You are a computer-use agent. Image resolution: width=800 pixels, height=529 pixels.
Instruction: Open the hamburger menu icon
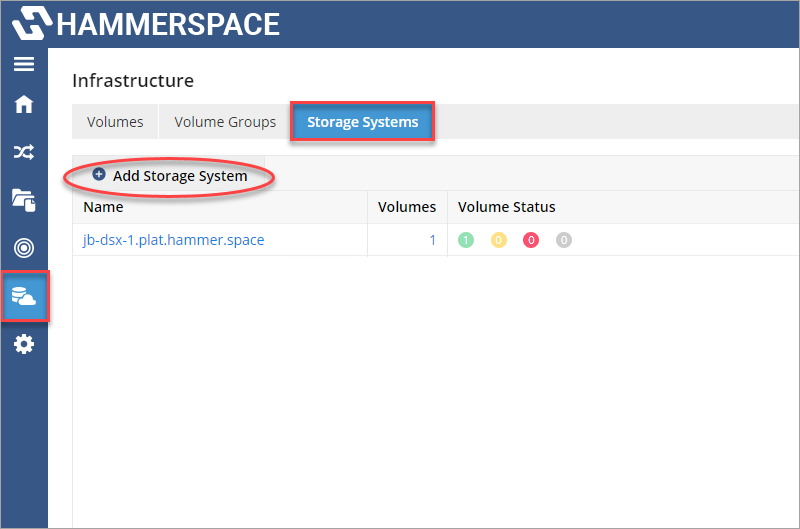click(x=23, y=64)
